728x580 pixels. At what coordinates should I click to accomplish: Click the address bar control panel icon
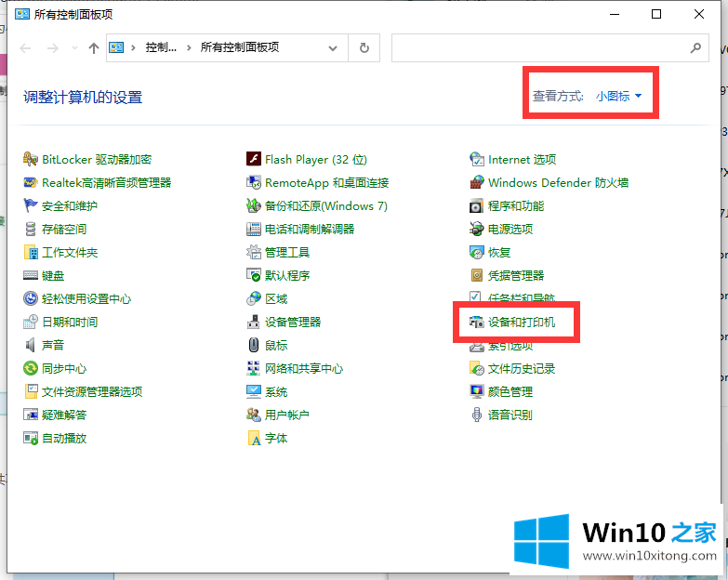[116, 47]
